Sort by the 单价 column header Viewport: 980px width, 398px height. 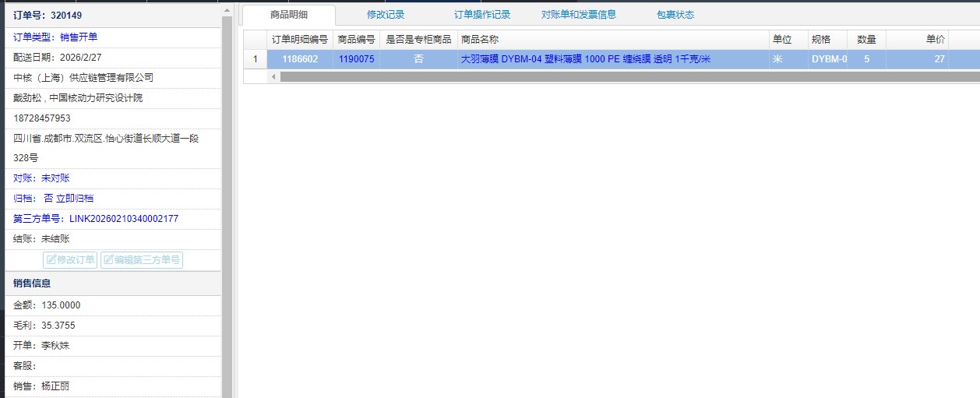935,39
